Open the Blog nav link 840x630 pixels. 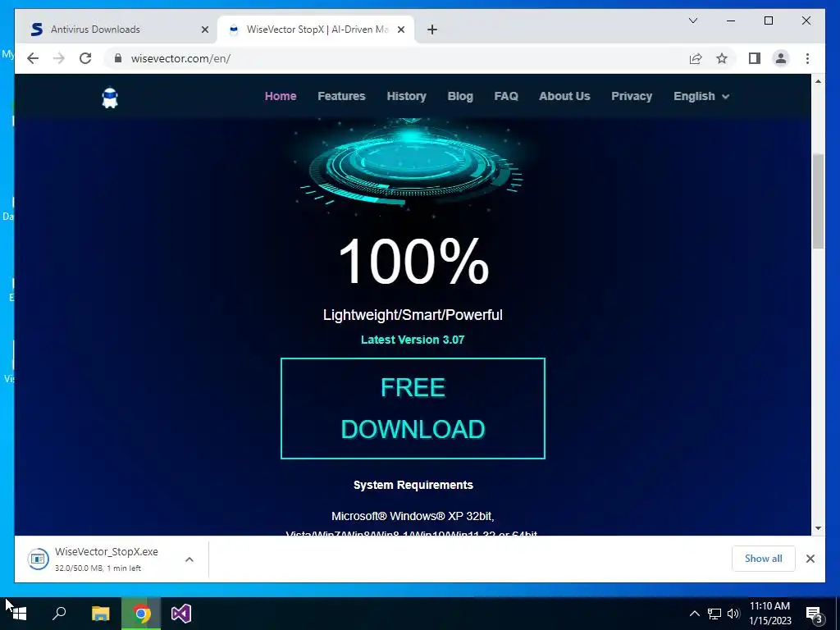tap(460, 96)
